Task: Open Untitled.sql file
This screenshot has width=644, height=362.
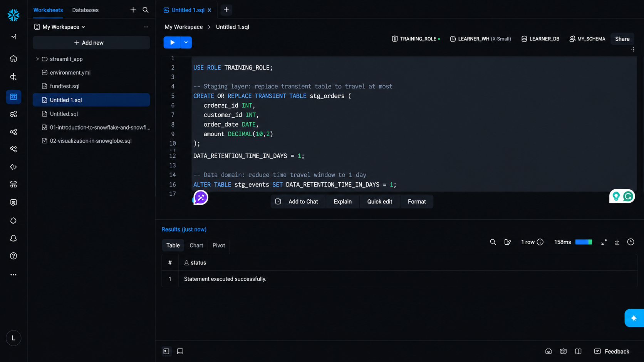Action: (x=64, y=114)
